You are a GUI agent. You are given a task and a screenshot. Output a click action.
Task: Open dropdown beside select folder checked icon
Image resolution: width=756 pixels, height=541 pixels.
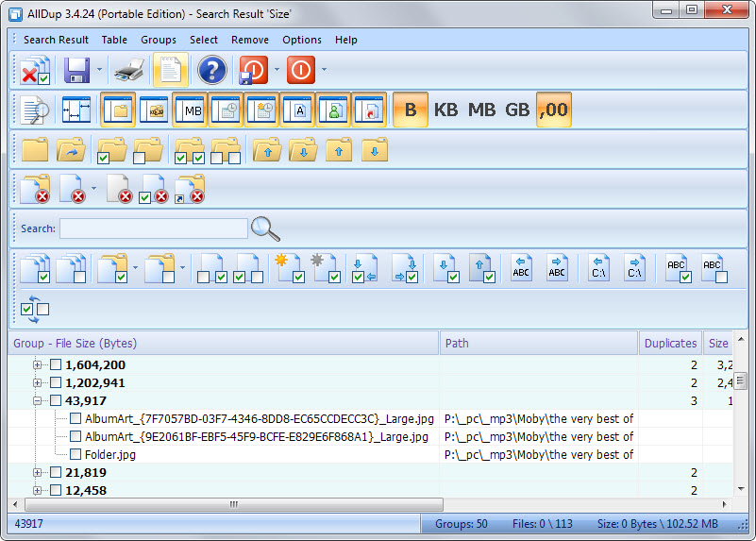pos(135,267)
